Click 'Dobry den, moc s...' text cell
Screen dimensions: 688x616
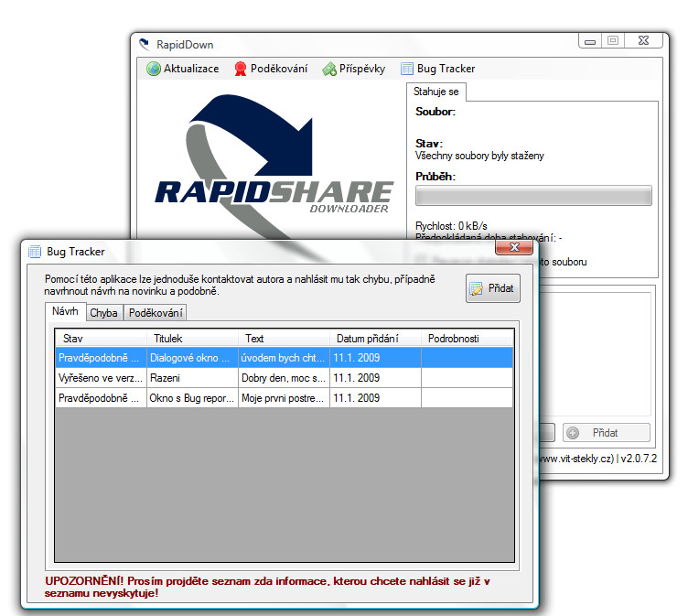point(284,378)
